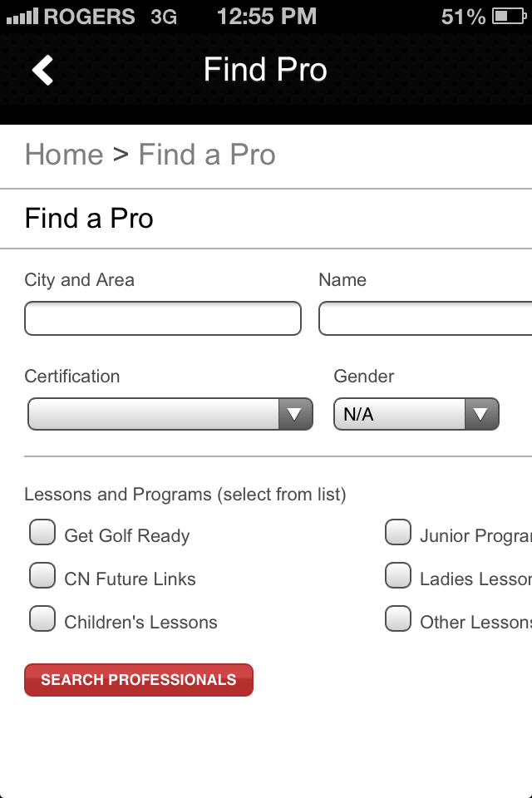Check the Other Lessons checkbox
The width and height of the screenshot is (532, 798).
(398, 618)
